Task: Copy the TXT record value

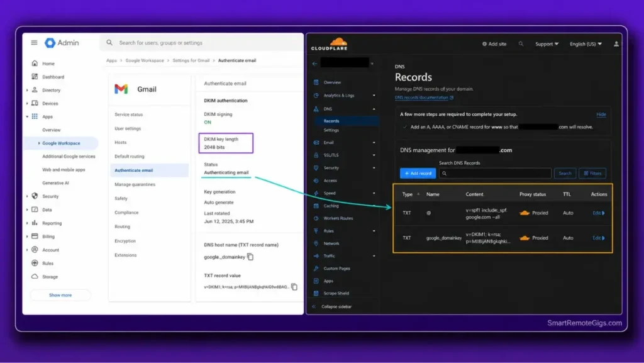Action: click(x=294, y=287)
